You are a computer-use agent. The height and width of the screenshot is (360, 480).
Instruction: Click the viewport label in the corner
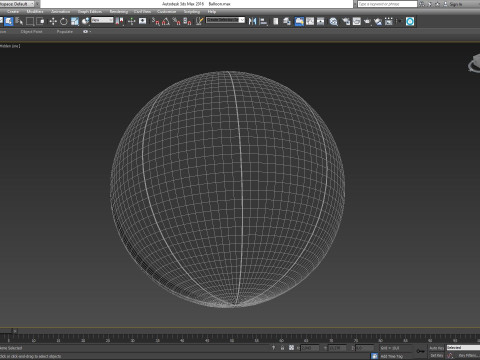[x=10, y=46]
